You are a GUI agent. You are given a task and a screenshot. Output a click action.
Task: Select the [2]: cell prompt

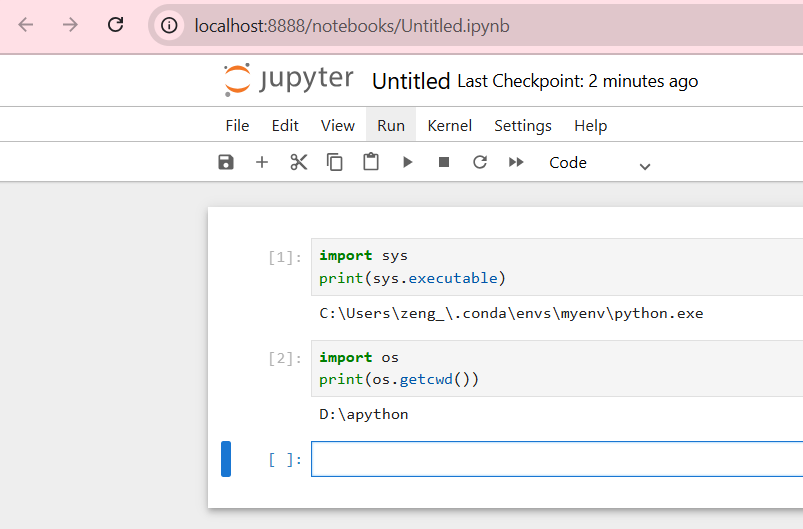point(285,358)
